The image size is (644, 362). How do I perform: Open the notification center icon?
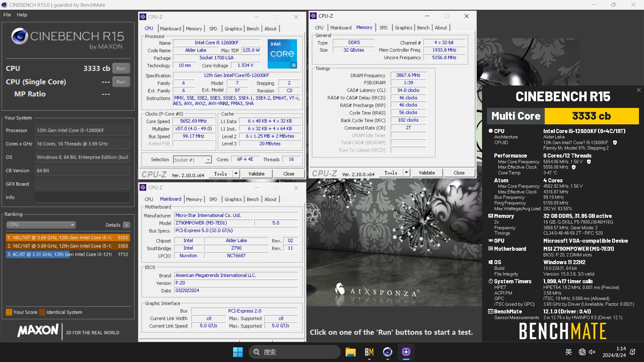click(x=633, y=352)
